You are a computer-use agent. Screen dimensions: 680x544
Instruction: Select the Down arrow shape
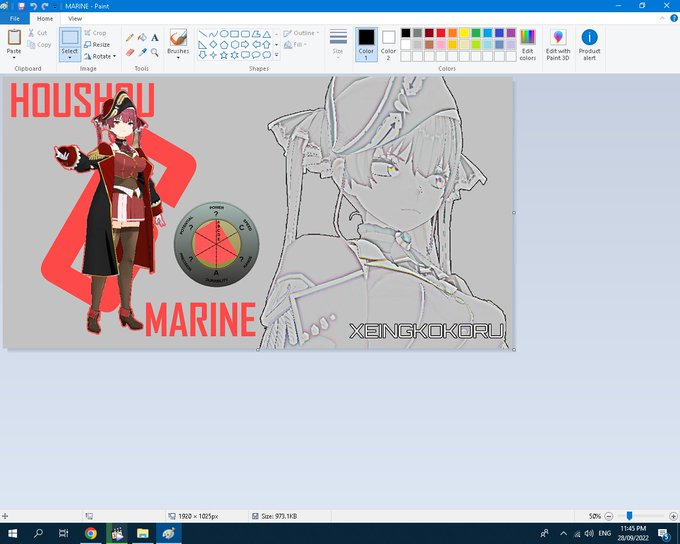pos(203,55)
